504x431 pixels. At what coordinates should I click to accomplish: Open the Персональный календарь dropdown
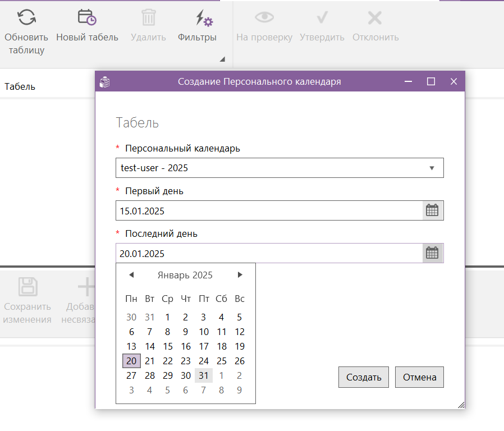[280, 168]
